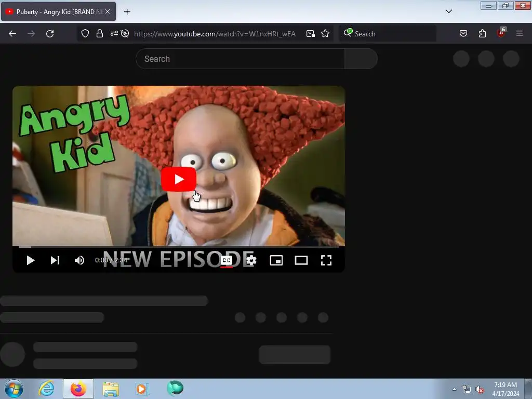The height and width of the screenshot is (399, 532).
Task: View site security padlock info
Action: tap(99, 33)
